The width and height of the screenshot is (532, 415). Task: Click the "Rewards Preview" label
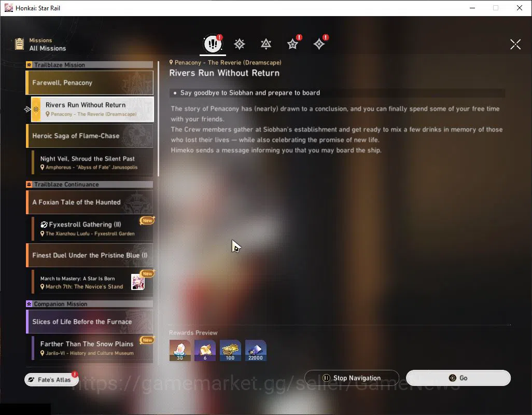pos(193,333)
